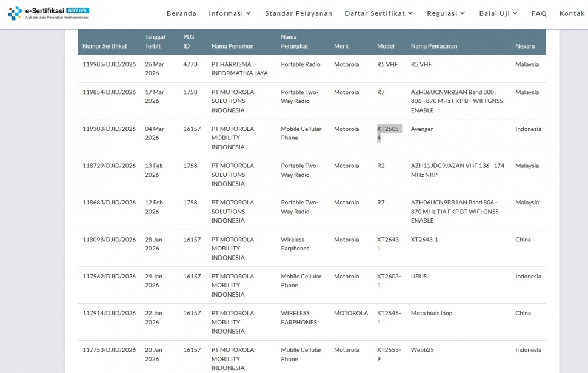Screen dimensions: 588x373
Task: Select the Avenger marketing name cell
Action: coord(422,129)
